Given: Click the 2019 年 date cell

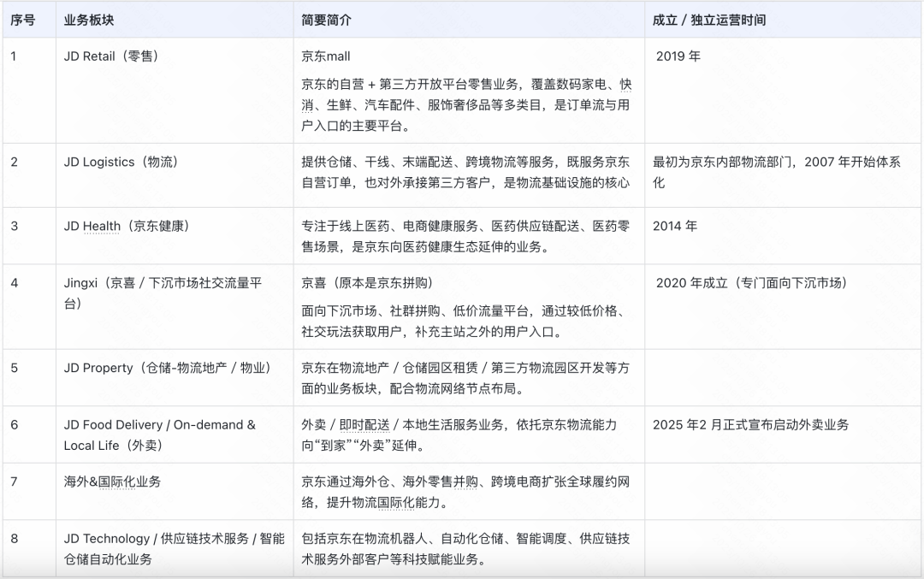Looking at the screenshot, I should (x=678, y=56).
